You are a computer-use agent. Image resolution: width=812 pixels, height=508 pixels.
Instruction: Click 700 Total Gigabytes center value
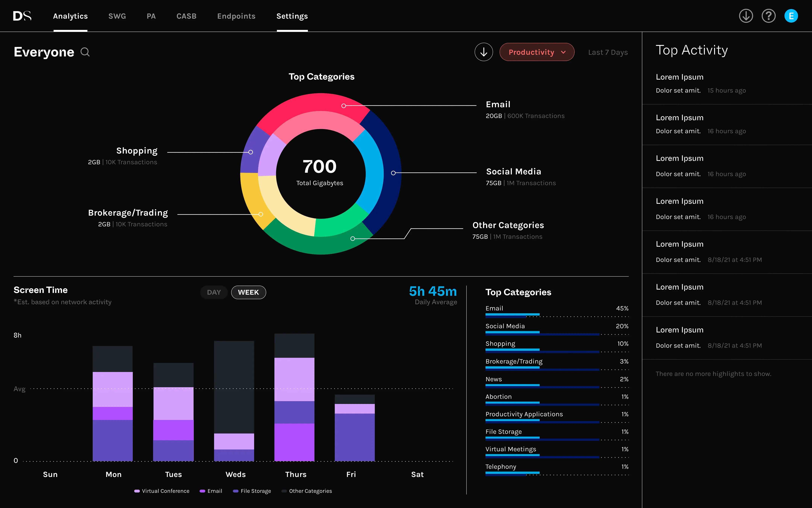coord(320,167)
